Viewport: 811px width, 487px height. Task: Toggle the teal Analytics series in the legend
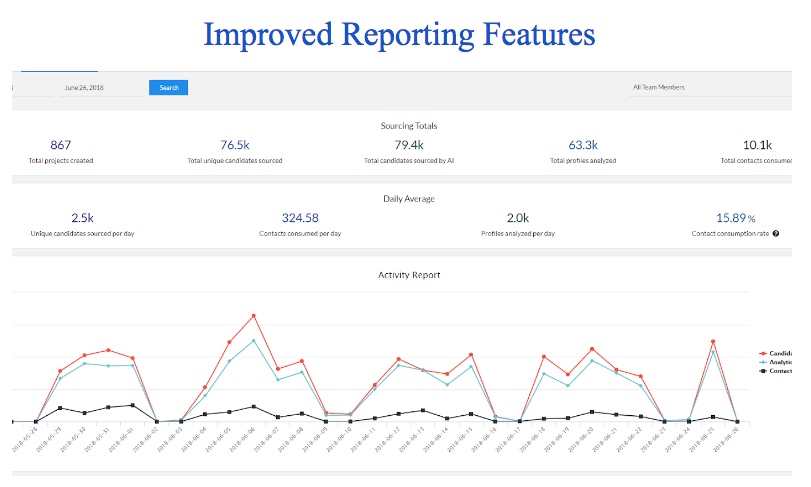click(781, 362)
